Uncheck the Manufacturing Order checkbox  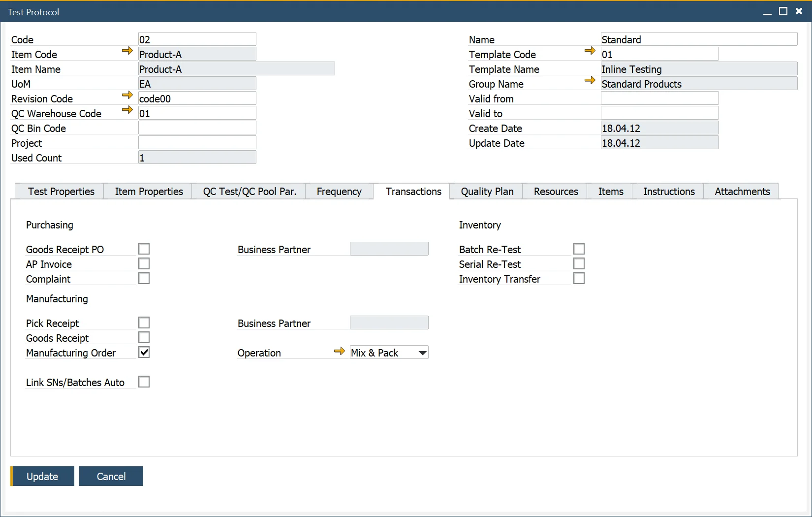144,353
